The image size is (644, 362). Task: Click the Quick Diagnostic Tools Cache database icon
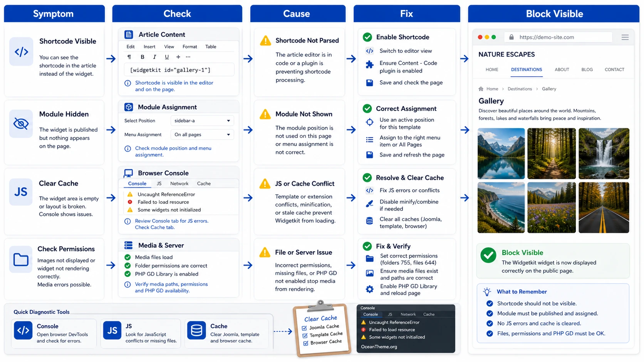coord(196,330)
